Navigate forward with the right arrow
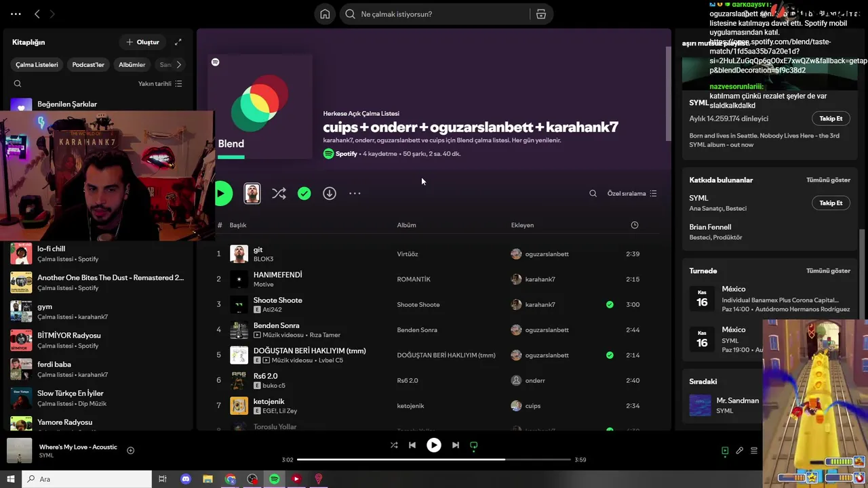 (52, 14)
